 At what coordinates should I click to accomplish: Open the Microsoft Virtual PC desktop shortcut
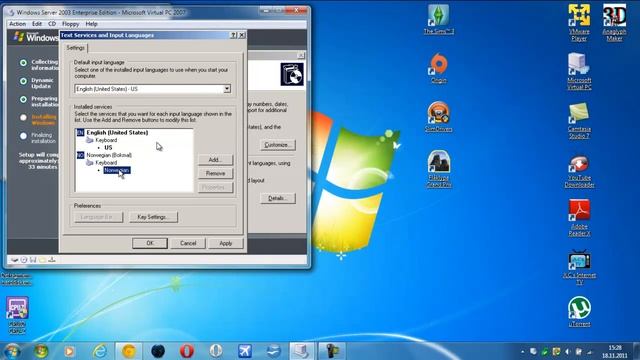click(579, 71)
